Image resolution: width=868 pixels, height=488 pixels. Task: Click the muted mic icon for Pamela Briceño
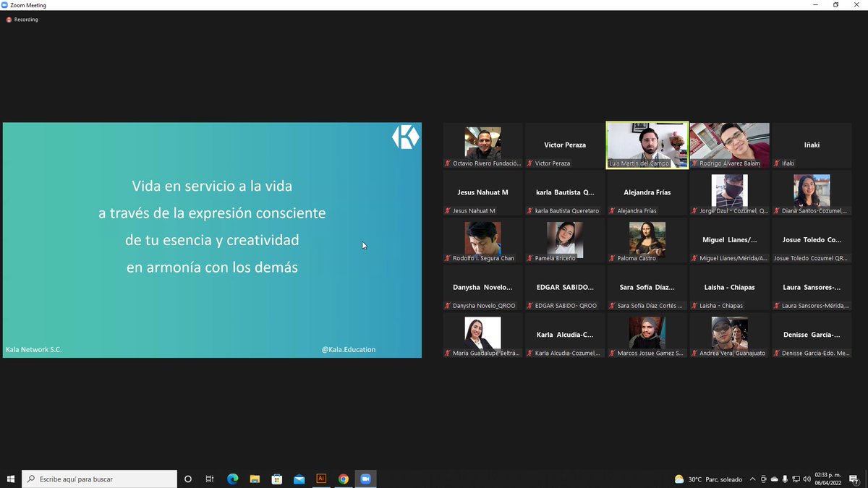[x=530, y=258]
